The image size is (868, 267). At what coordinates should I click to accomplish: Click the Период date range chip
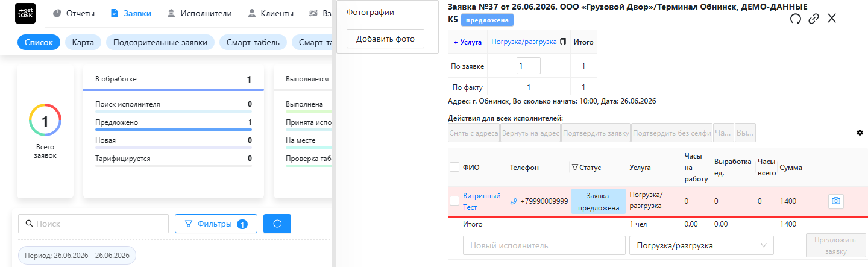click(x=77, y=255)
